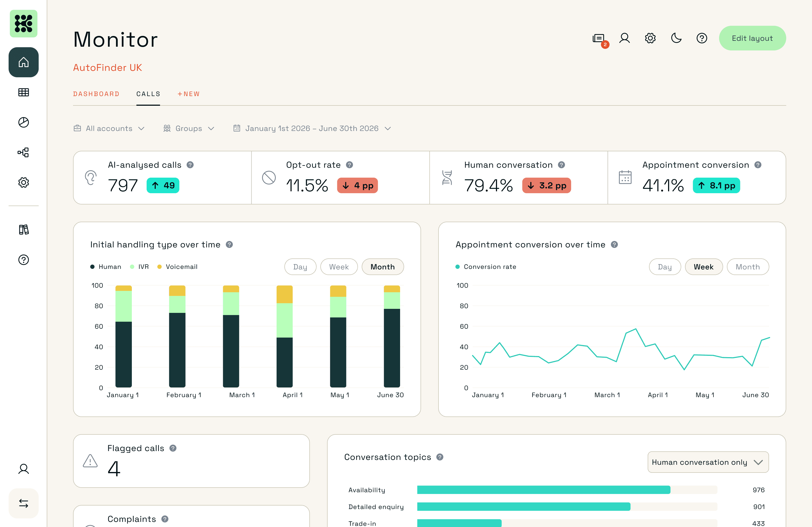Select Week for Initial handling chart
Viewport: 812px width, 527px height.
click(339, 267)
